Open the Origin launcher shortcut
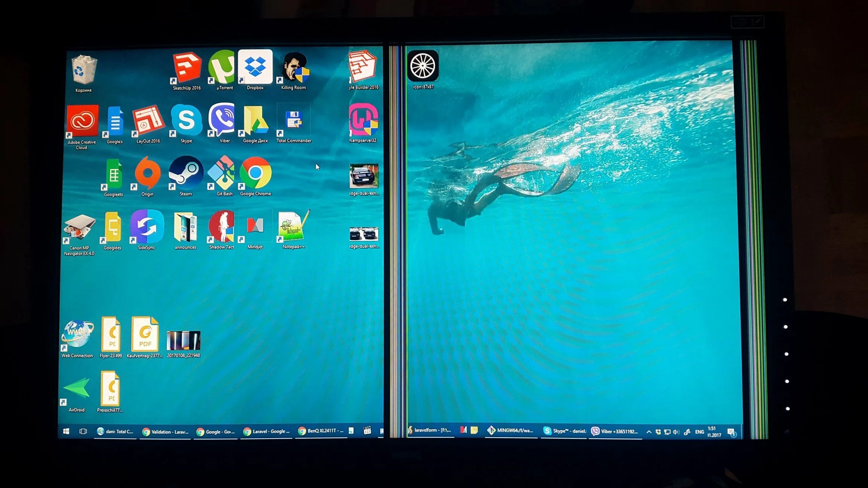The width and height of the screenshot is (868, 488). coord(148,173)
